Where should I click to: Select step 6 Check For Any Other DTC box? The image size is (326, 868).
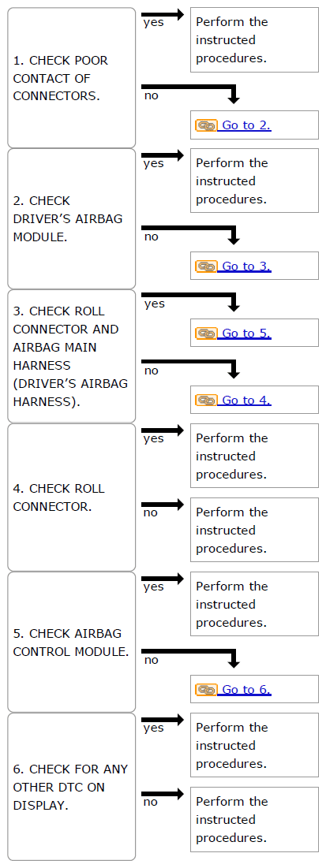[72, 787]
